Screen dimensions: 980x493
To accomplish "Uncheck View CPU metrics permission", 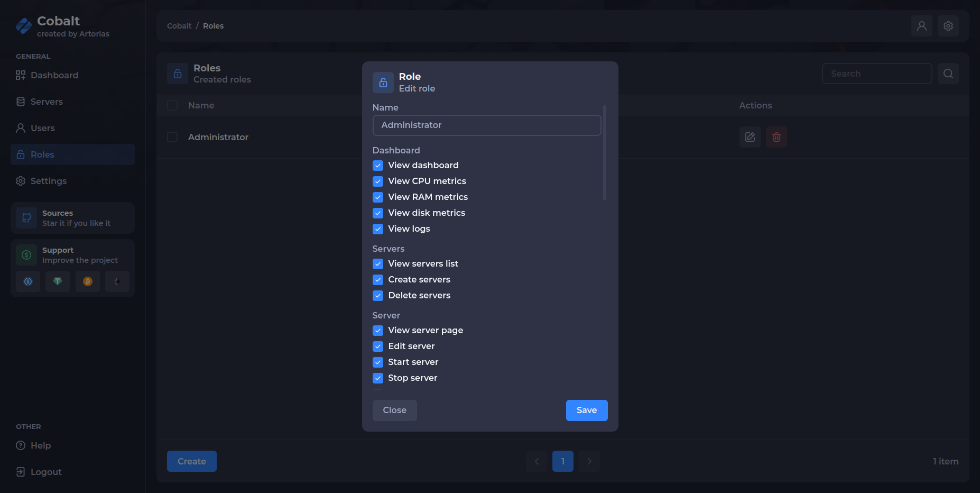I will (378, 181).
